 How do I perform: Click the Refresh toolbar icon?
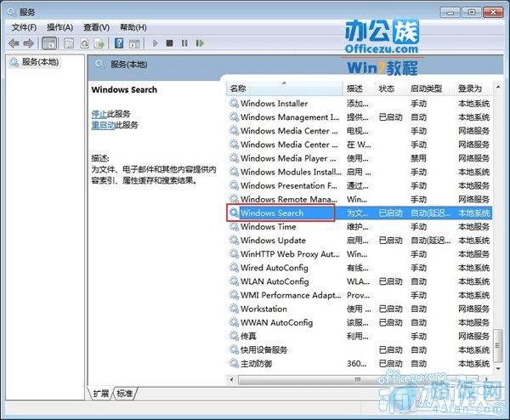pos(84,43)
